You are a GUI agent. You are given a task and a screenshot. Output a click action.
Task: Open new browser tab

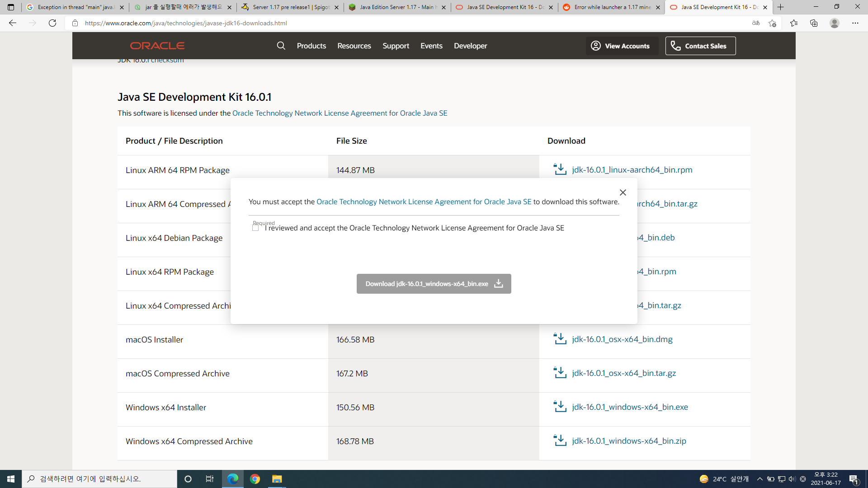pos(780,7)
